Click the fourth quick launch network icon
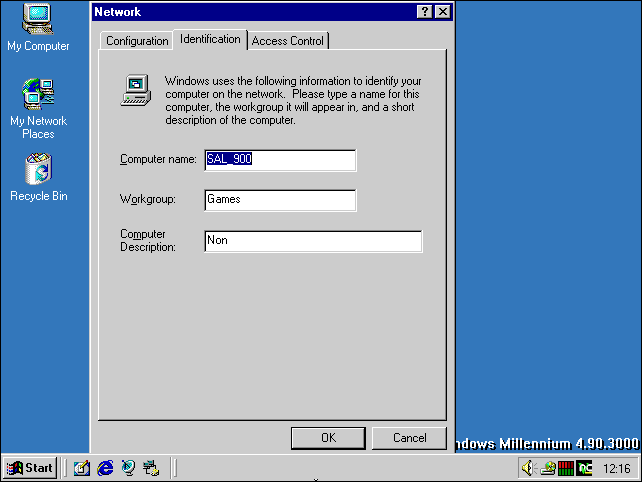The height and width of the screenshot is (482, 642). point(151,468)
